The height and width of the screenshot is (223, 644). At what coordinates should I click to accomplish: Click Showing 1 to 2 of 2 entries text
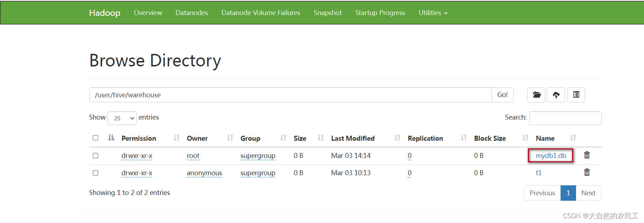pyautogui.click(x=129, y=193)
